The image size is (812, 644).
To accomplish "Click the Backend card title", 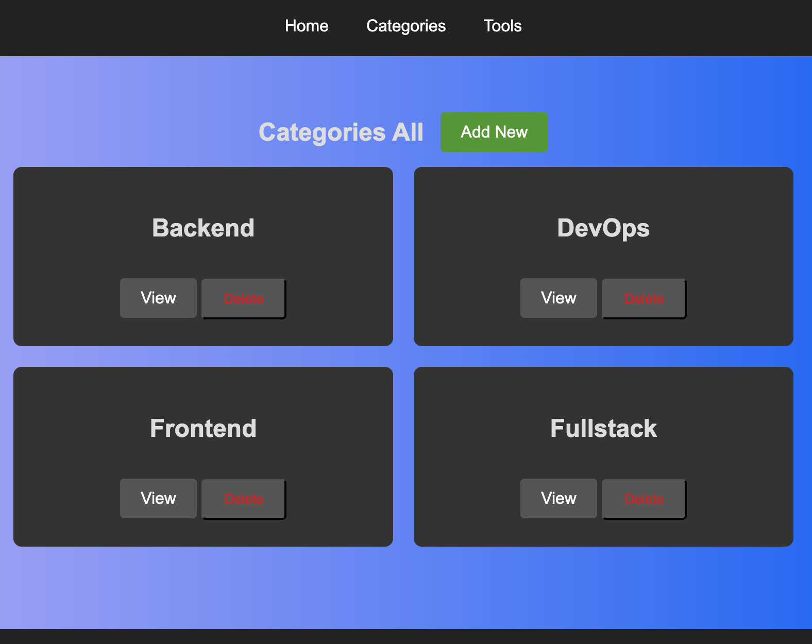I will 203,228.
